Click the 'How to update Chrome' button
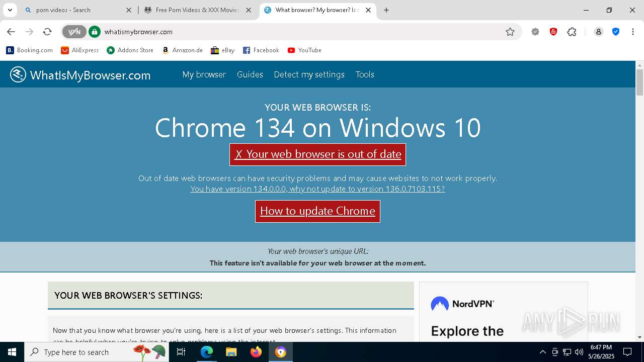Image resolution: width=644 pixels, height=362 pixels. coord(317,211)
